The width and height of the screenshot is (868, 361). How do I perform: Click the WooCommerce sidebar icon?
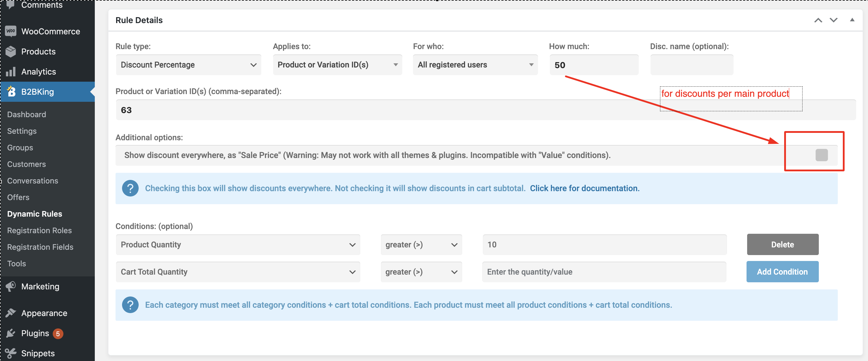(x=11, y=31)
